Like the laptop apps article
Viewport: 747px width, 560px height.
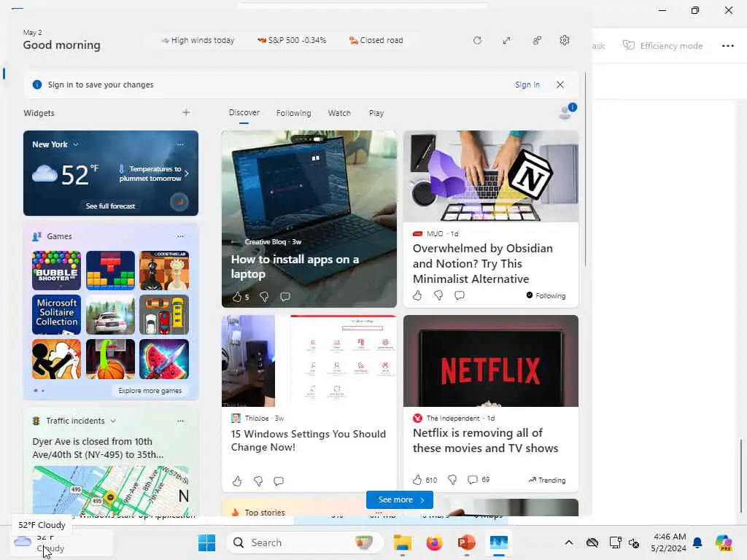[x=237, y=297]
